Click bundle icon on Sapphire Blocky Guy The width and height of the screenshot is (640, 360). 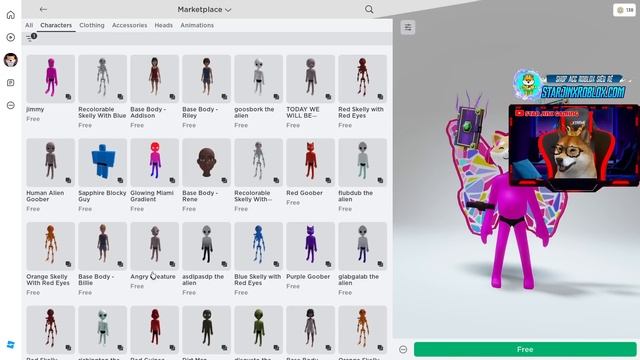(x=120, y=180)
